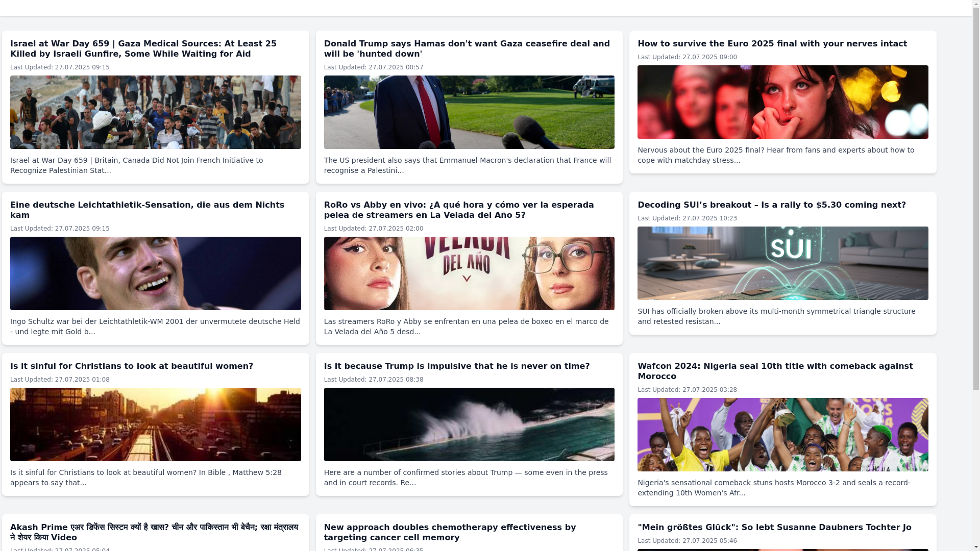This screenshot has width=980, height=551.
Task: Click 'Last Updated: 27.07.2025 10:23' timestamp
Action: (x=687, y=218)
